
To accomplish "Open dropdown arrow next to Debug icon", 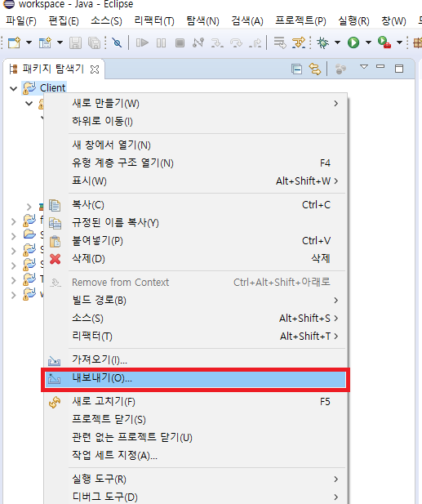I will click(337, 42).
